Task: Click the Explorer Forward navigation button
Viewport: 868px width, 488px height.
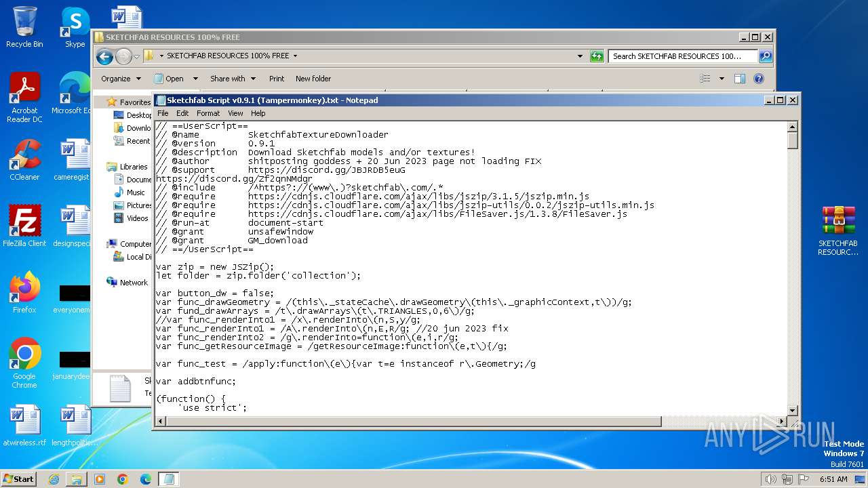Action: pyautogui.click(x=123, y=56)
